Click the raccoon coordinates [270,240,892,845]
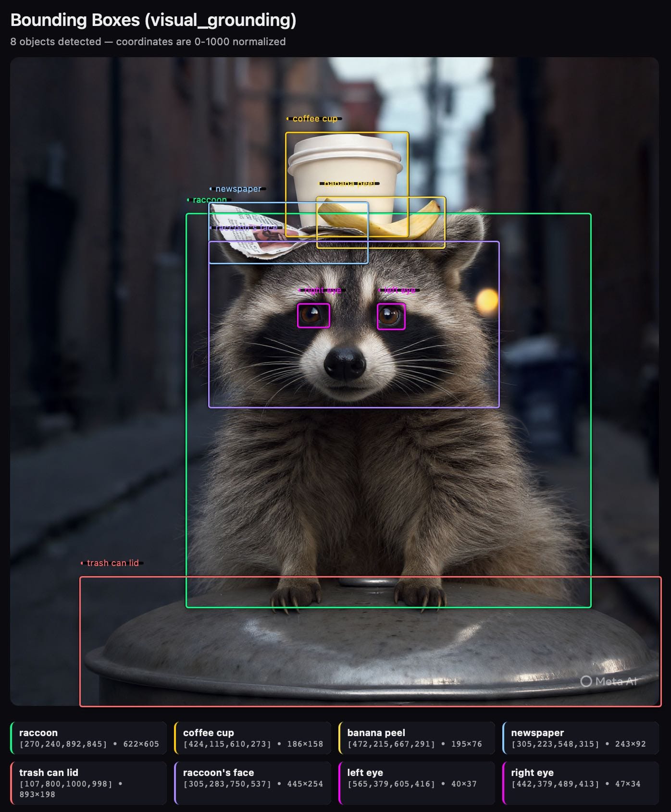The image size is (671, 812). pyautogui.click(x=63, y=744)
